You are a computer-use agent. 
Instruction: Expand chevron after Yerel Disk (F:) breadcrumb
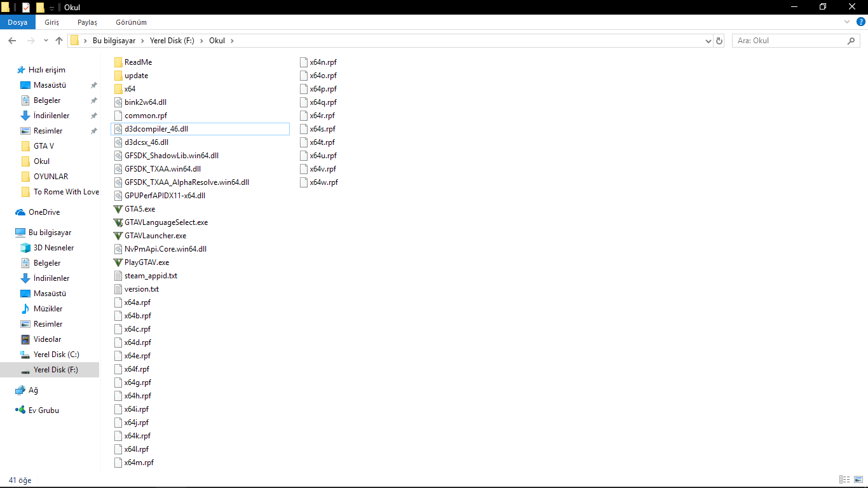pos(202,41)
